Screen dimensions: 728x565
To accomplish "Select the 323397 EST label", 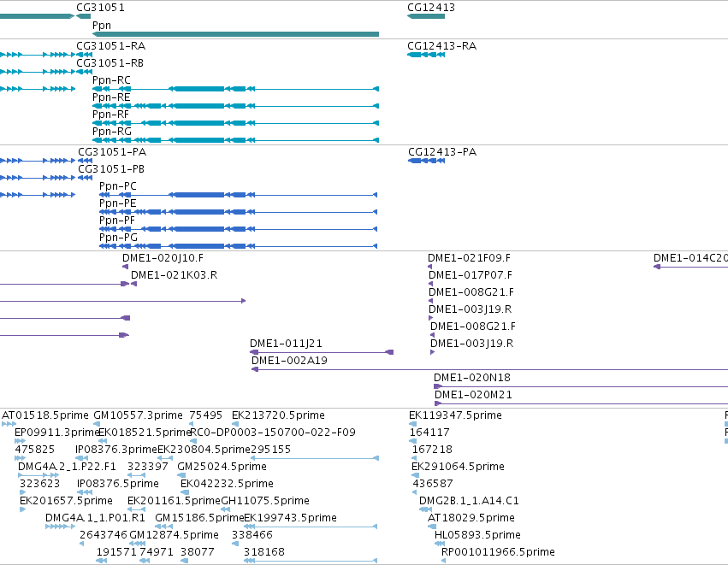I will click(148, 467).
